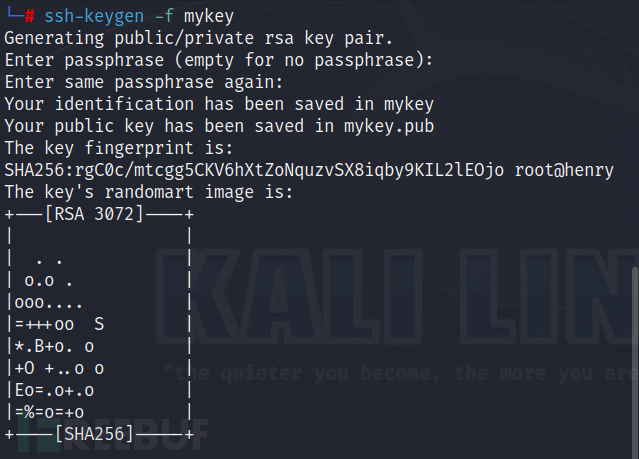Click the [RSA 3072] randomart header
The width and height of the screenshot is (639, 459).
coord(94,214)
